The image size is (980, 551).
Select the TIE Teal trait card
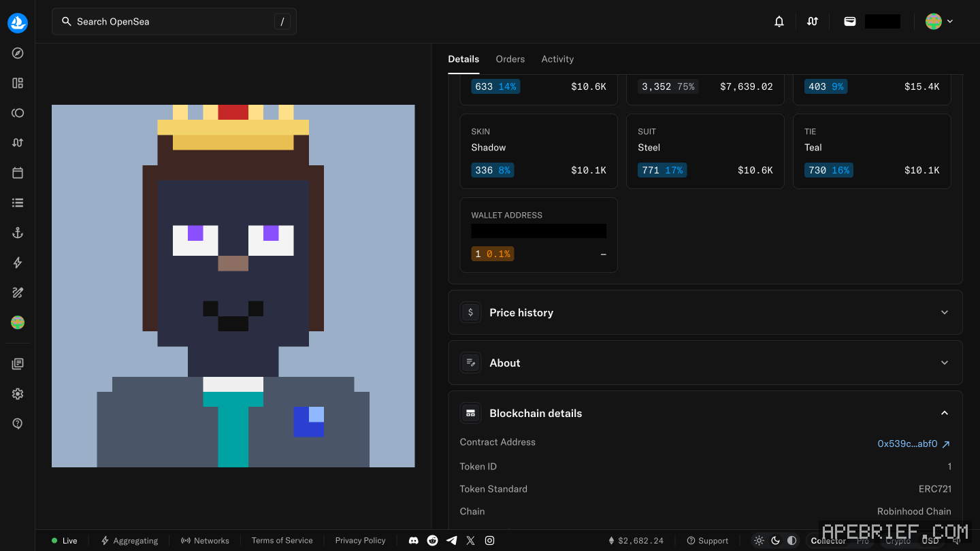click(872, 151)
